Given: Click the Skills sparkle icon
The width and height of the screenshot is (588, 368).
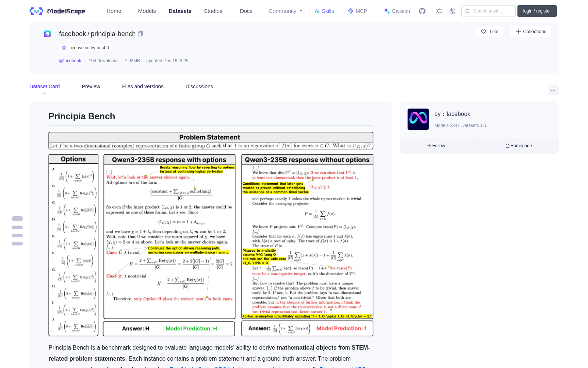Looking at the screenshot, I should (317, 11).
